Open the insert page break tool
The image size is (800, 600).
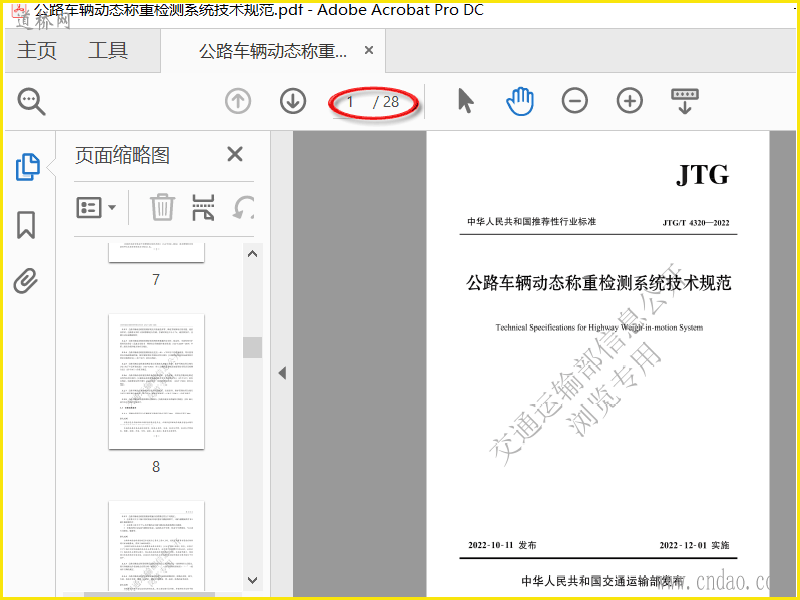[x=203, y=207]
